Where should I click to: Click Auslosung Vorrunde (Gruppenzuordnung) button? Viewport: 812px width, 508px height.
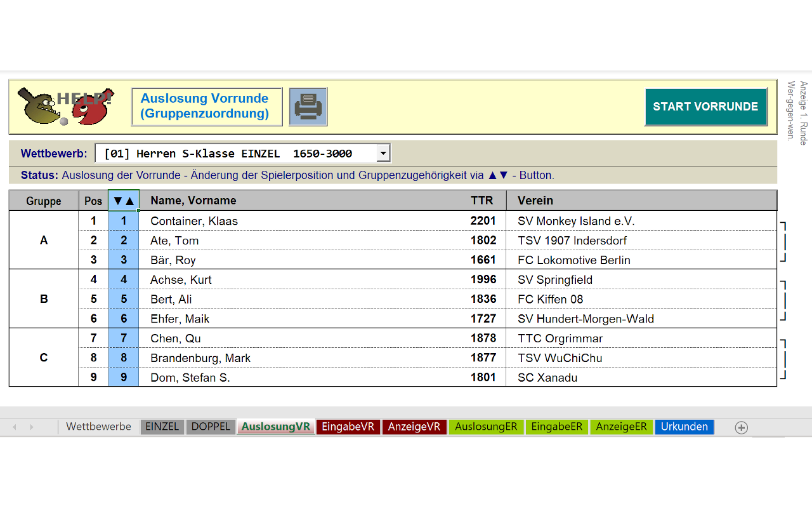(206, 106)
